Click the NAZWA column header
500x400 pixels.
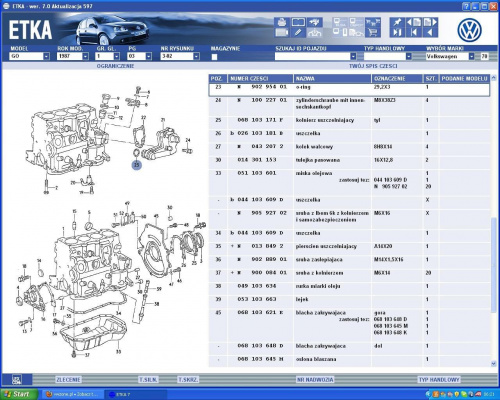pyautogui.click(x=333, y=78)
